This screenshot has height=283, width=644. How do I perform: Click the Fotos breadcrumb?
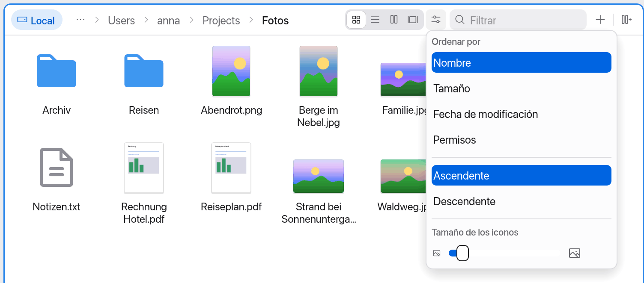(x=275, y=21)
